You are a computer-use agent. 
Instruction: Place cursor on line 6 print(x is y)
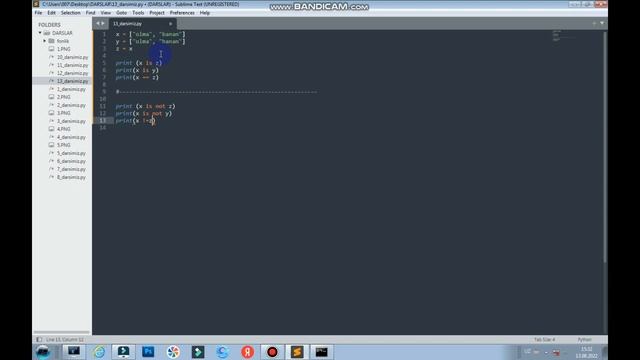(x=137, y=70)
